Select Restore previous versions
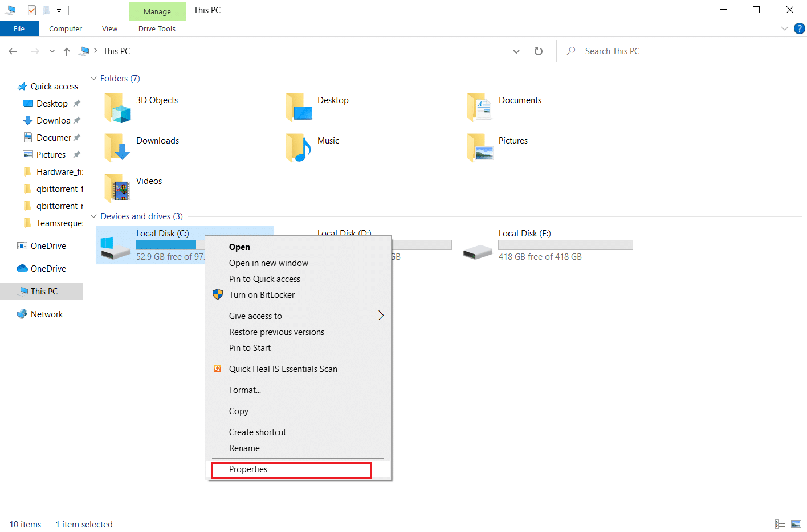This screenshot has height=532, width=807. point(298,332)
